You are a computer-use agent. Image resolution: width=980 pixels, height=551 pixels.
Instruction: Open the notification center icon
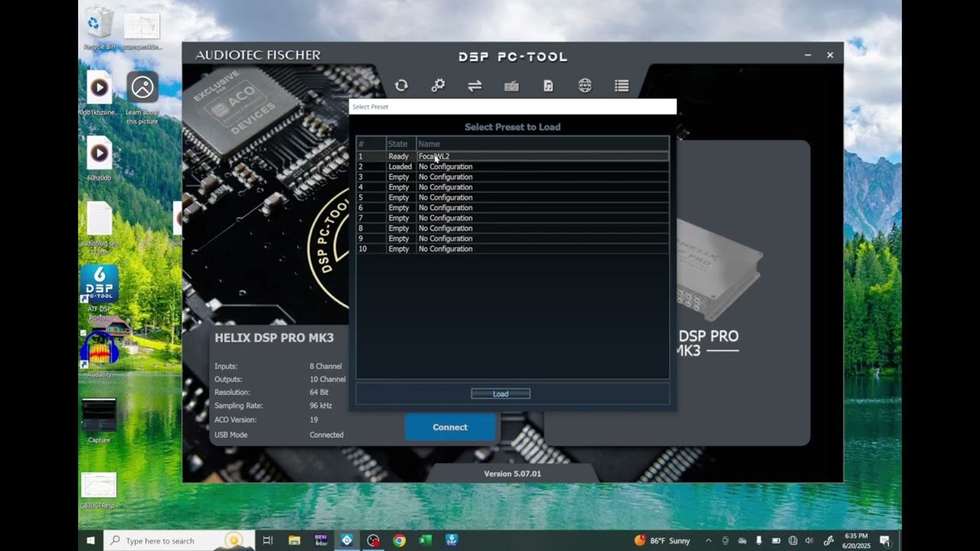(x=885, y=540)
